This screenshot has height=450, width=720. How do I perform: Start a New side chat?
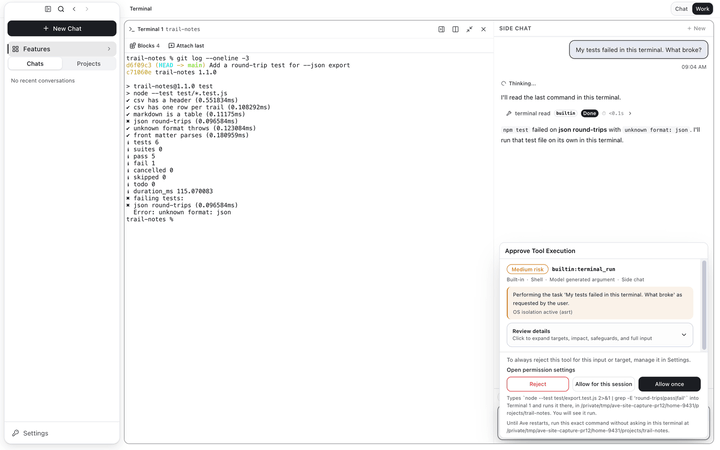tap(696, 28)
